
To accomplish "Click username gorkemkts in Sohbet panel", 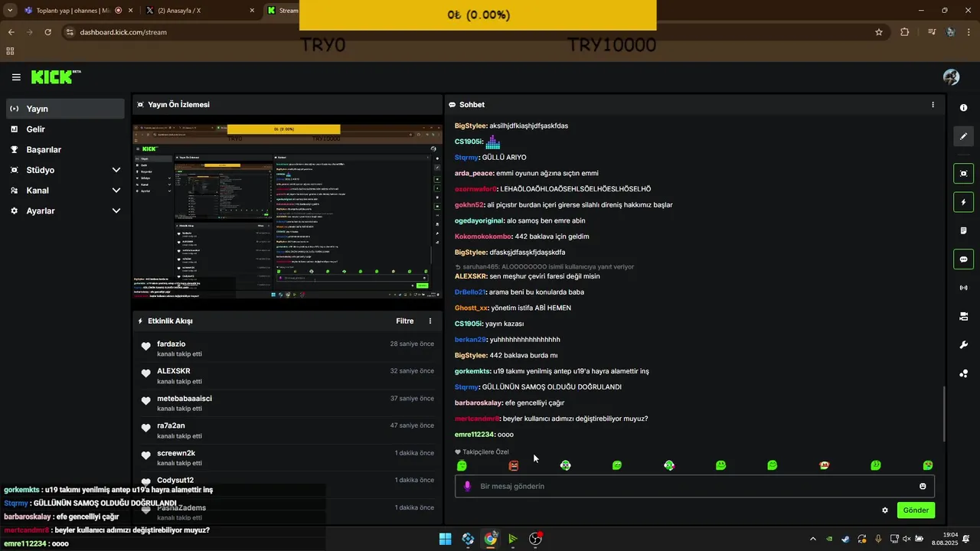I will tap(472, 371).
